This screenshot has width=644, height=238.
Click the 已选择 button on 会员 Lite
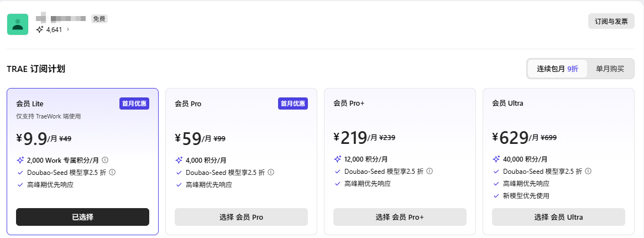[x=82, y=217]
